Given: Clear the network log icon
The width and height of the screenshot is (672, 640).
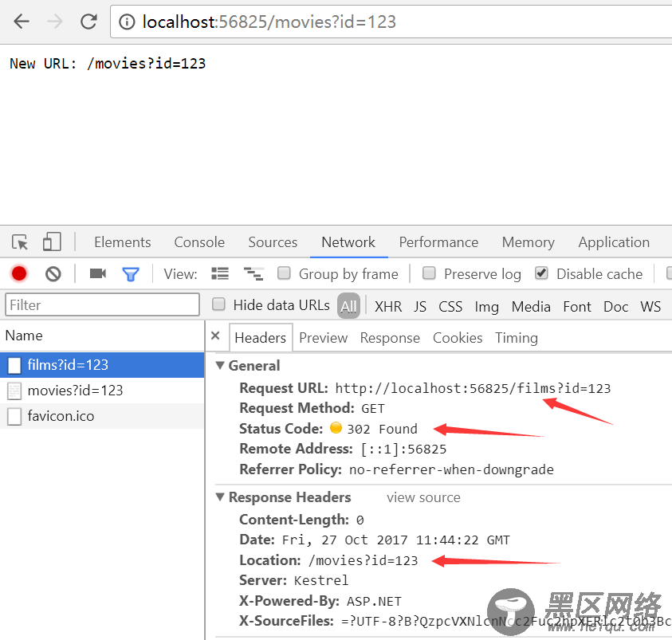Looking at the screenshot, I should tap(53, 273).
